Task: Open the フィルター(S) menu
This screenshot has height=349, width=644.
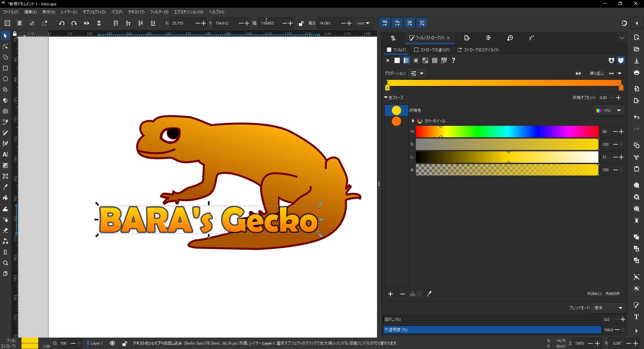Action: [159, 12]
